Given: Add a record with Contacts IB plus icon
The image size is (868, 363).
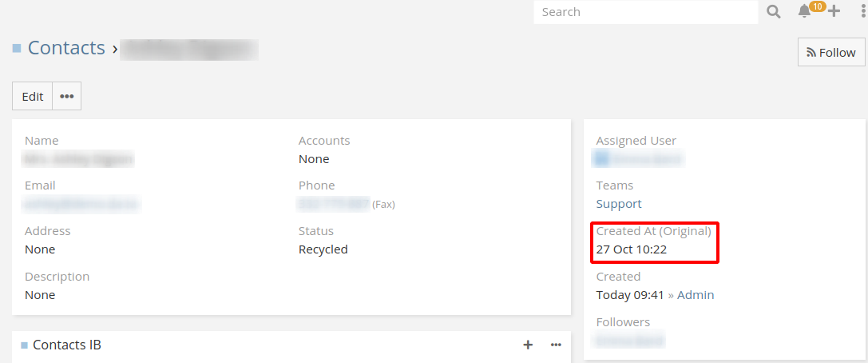Looking at the screenshot, I should coord(528,345).
